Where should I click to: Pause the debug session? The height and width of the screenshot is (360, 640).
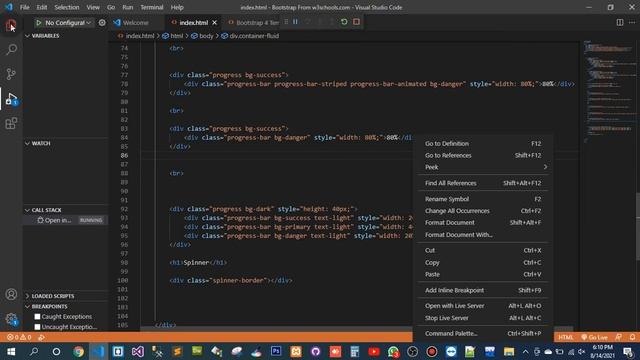tap(295, 22)
